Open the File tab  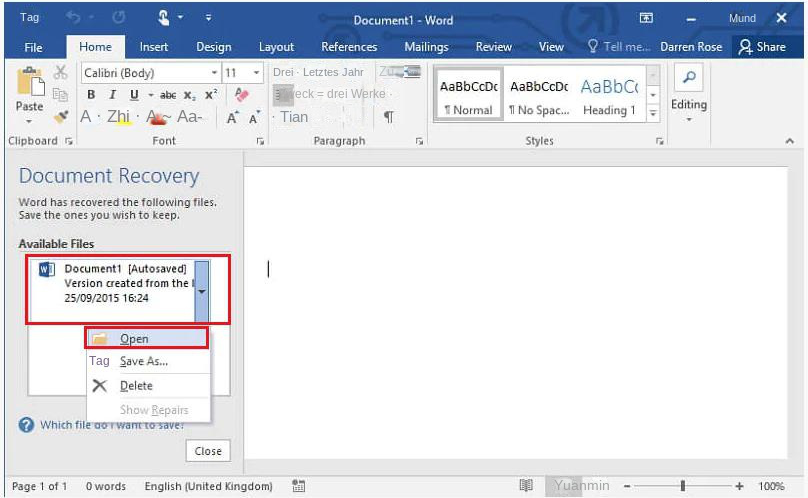[x=33, y=47]
